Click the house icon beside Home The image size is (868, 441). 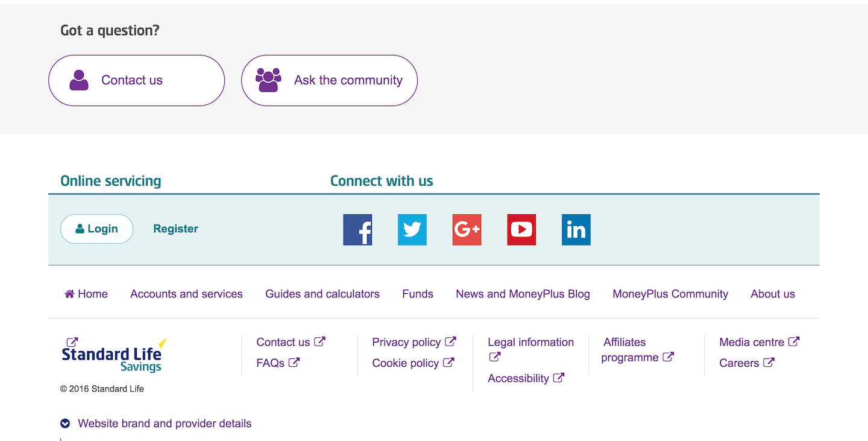point(69,294)
